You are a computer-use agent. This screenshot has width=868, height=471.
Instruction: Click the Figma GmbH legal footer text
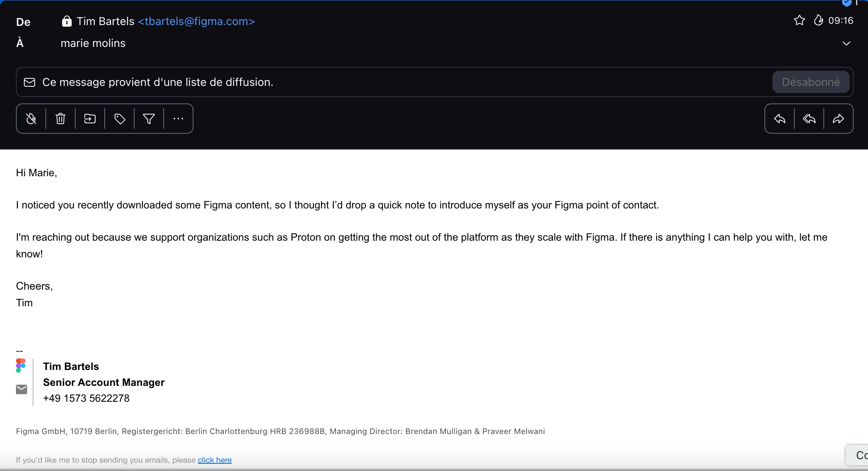280,431
